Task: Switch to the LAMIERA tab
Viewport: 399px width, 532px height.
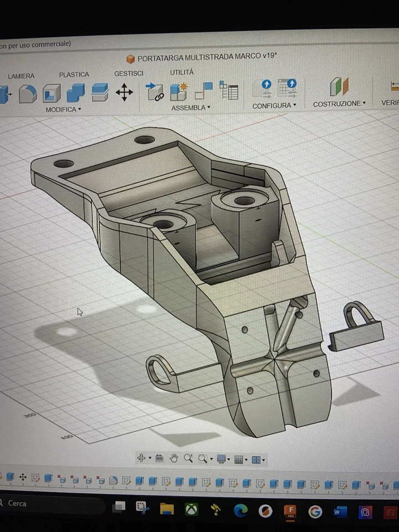Action: pyautogui.click(x=21, y=76)
